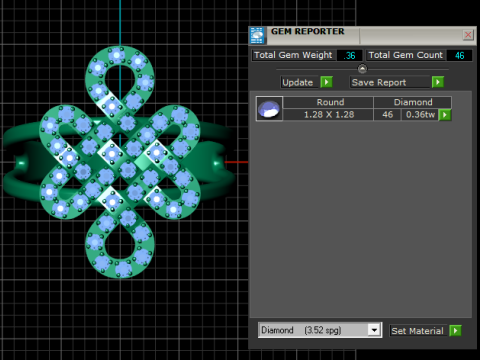Click the Diamond material cell
Screen dimensions: 480x360
(413, 102)
